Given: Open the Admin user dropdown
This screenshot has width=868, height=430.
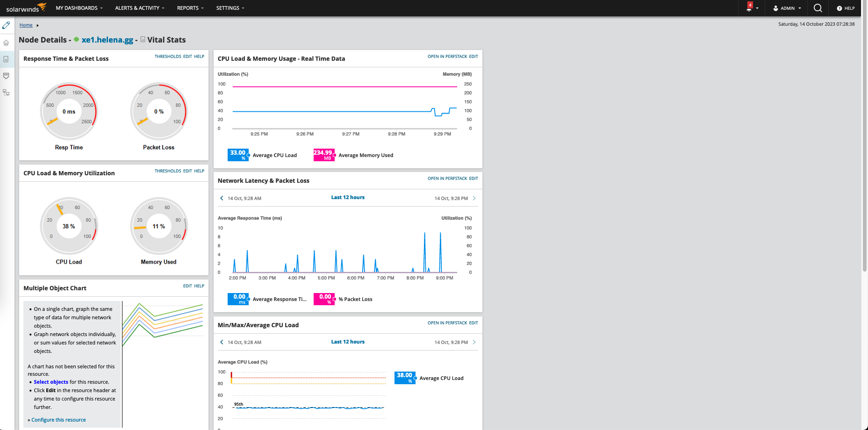Looking at the screenshot, I should pyautogui.click(x=787, y=8).
